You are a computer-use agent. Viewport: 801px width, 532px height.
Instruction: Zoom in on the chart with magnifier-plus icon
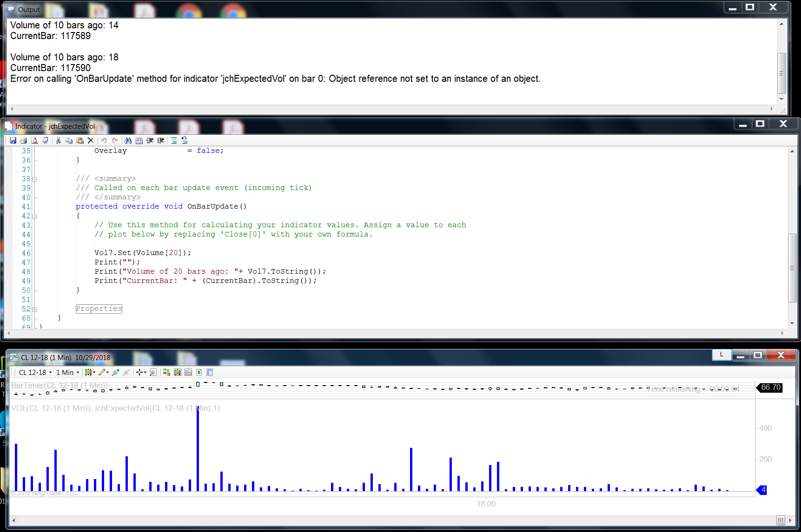(x=116, y=372)
